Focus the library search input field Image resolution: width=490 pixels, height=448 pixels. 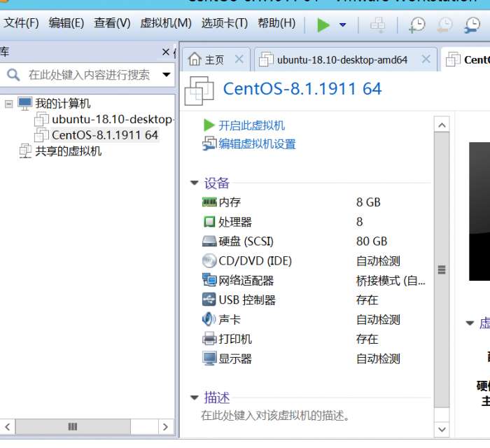click(89, 75)
